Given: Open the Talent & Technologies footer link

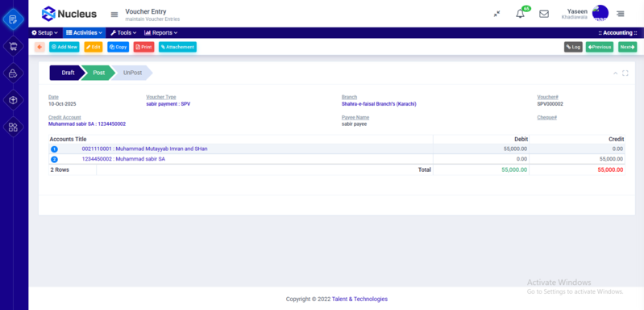Looking at the screenshot, I should 359,299.
